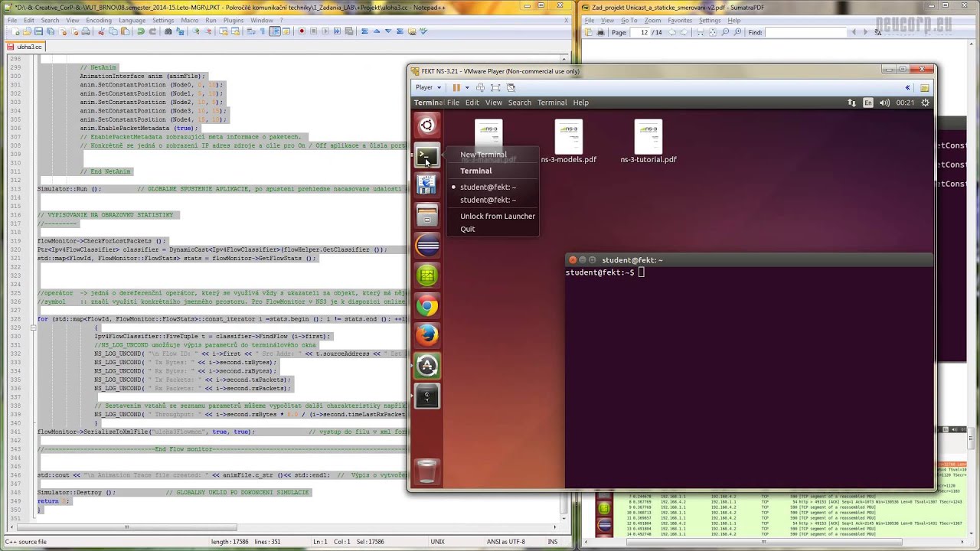Open the Plugins menu in Notepad++
The height and width of the screenshot is (551, 980).
(233, 20)
